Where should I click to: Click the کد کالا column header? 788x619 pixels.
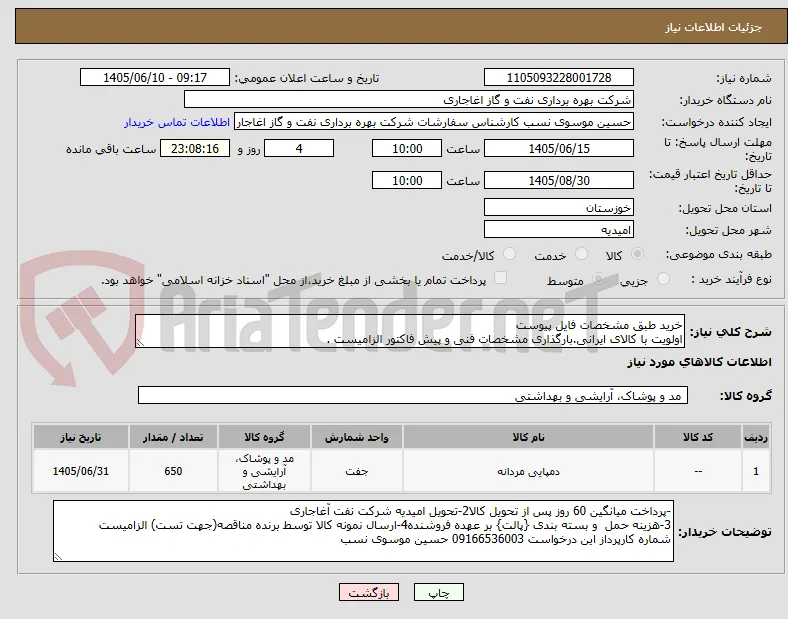[x=698, y=437]
